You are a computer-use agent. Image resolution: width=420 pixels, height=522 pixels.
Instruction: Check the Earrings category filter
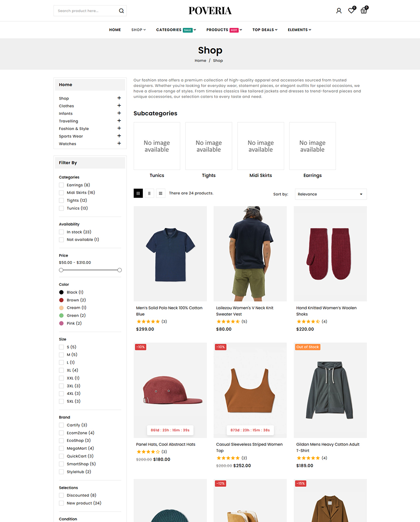coord(61,185)
